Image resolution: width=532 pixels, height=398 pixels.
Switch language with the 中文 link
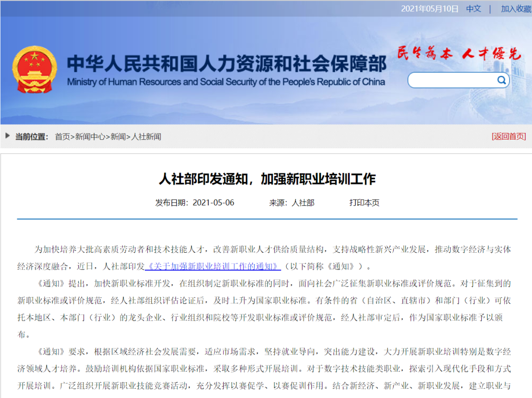[x=473, y=9]
